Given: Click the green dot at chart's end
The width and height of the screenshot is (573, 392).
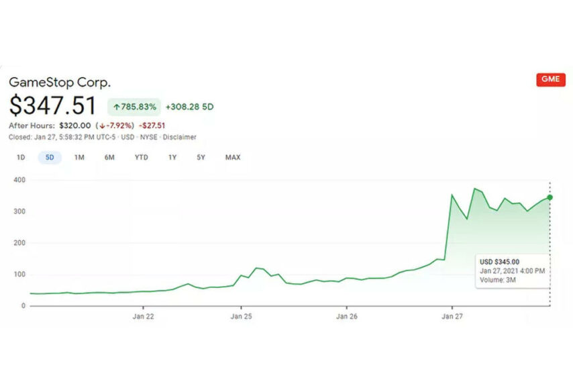Looking at the screenshot, I should tap(550, 197).
